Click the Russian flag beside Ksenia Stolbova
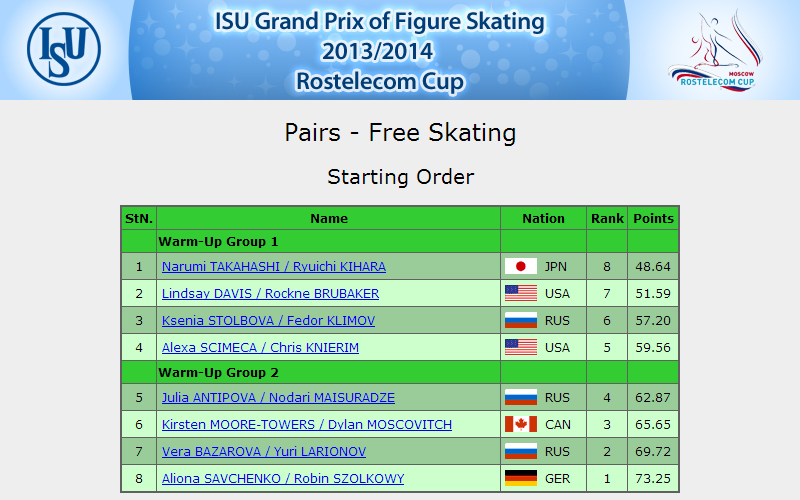Image resolution: width=800 pixels, height=500 pixels. (x=520, y=320)
